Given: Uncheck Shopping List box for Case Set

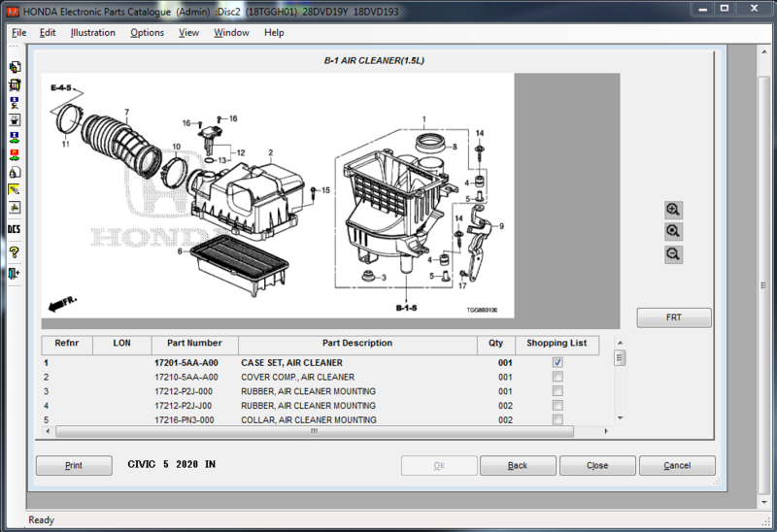Looking at the screenshot, I should tap(557, 362).
